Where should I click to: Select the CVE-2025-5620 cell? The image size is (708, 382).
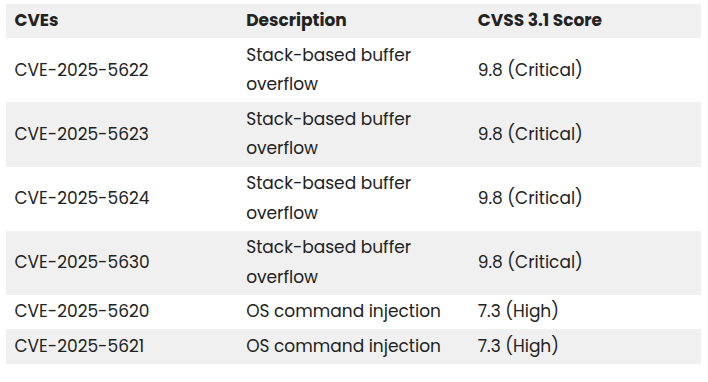pyautogui.click(x=82, y=311)
